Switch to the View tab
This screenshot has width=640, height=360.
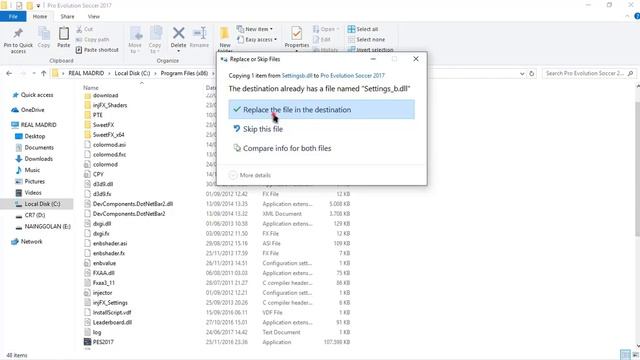coord(93,16)
